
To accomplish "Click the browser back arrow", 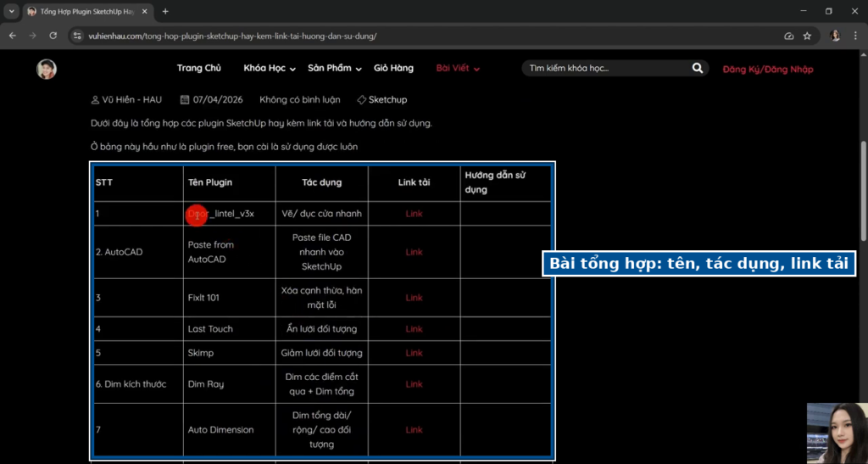I will [x=13, y=36].
